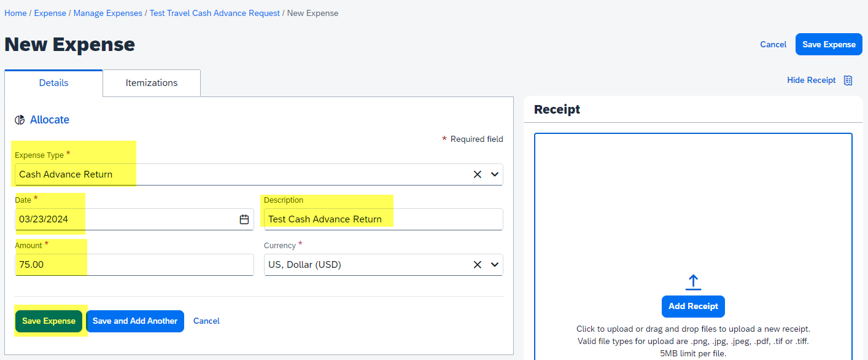Click the Description text field
Viewport: 868px width, 360px height.
pyautogui.click(x=384, y=219)
